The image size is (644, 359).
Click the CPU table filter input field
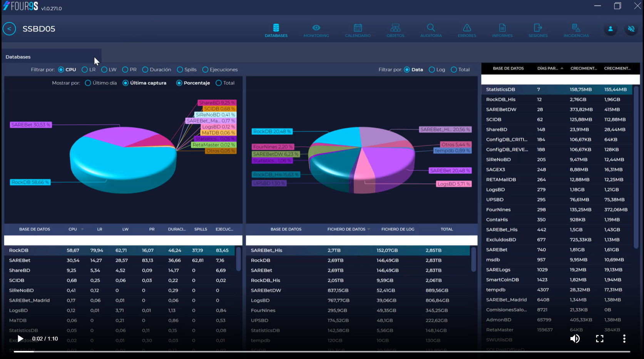tap(123, 240)
